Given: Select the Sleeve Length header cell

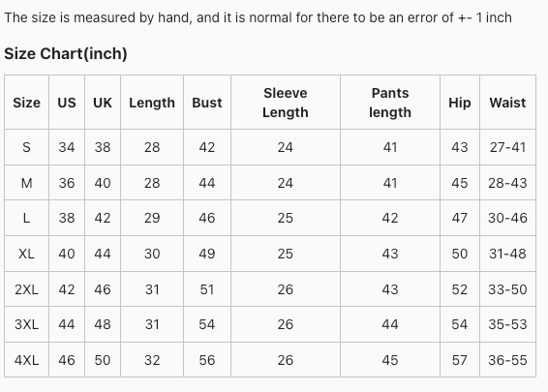Looking at the screenshot, I should pyautogui.click(x=286, y=103).
